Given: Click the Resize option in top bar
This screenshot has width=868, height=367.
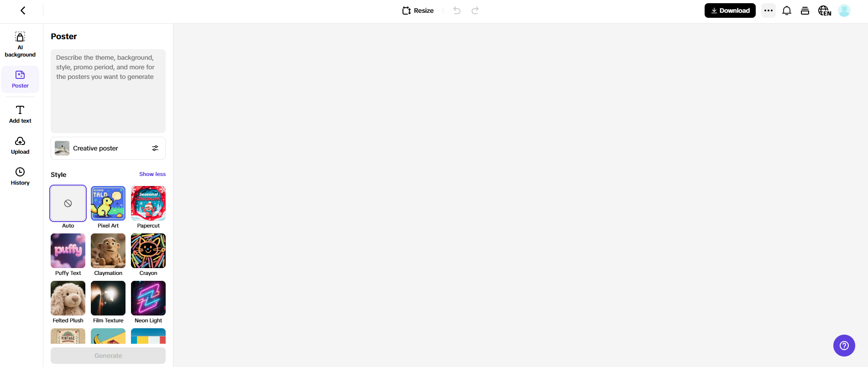Looking at the screenshot, I should (x=418, y=10).
